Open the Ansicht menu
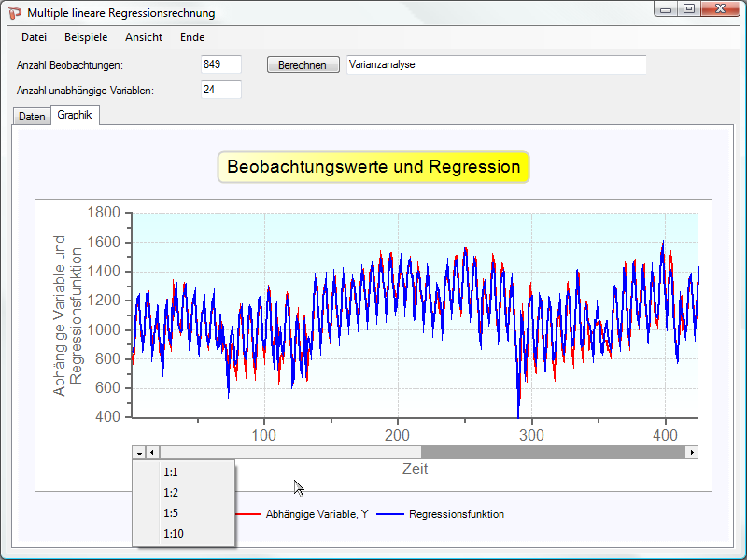 pos(144,37)
